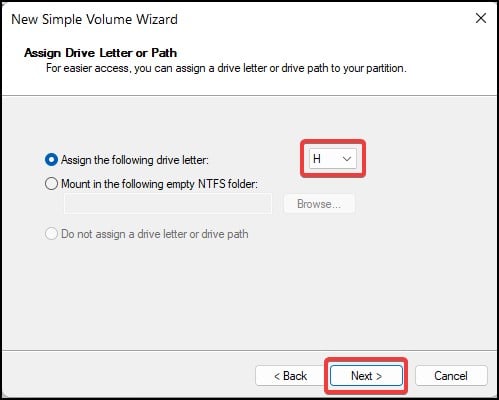Click the 'Mount in the following empty NTFS folder:' label

coord(159,184)
